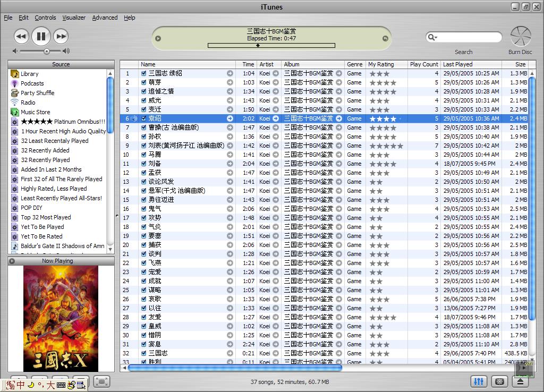Click the album arrow on the 鬼气 row

pyautogui.click(x=338, y=209)
